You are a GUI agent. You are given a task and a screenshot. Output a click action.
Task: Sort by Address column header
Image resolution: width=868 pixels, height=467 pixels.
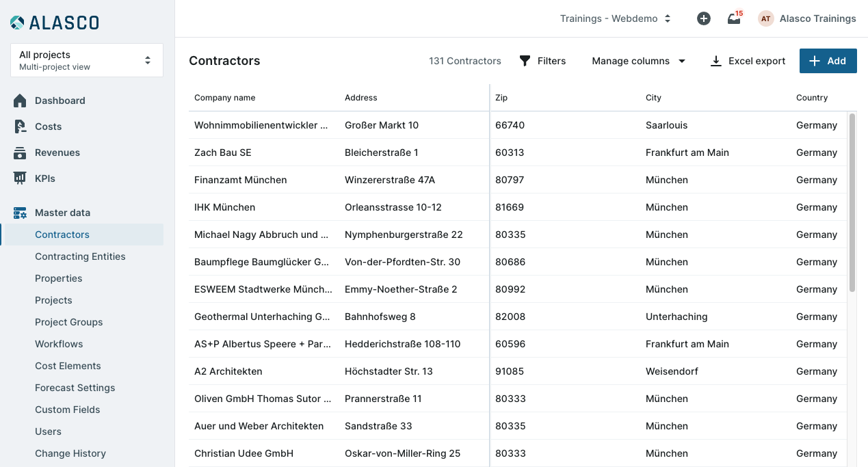360,98
